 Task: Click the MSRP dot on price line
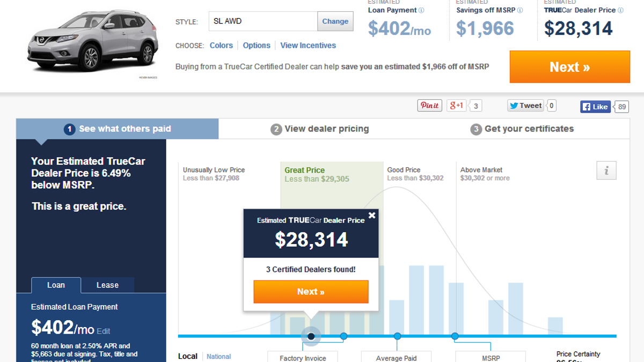click(455, 336)
